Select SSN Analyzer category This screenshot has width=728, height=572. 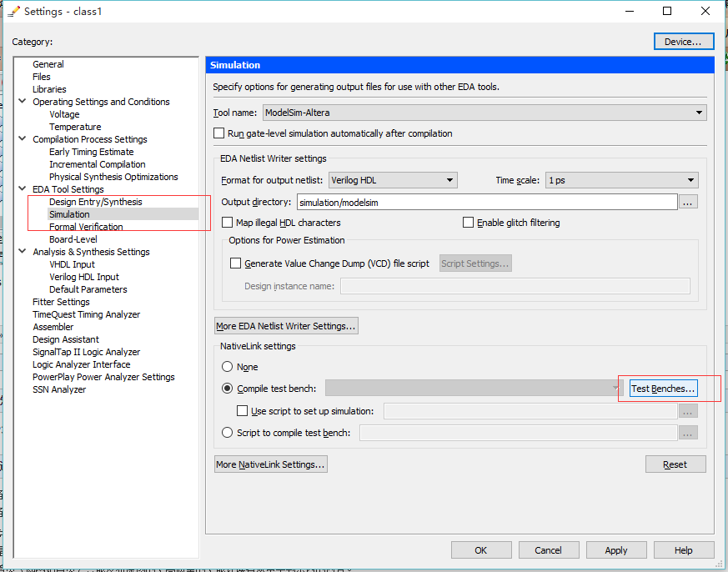pos(59,389)
